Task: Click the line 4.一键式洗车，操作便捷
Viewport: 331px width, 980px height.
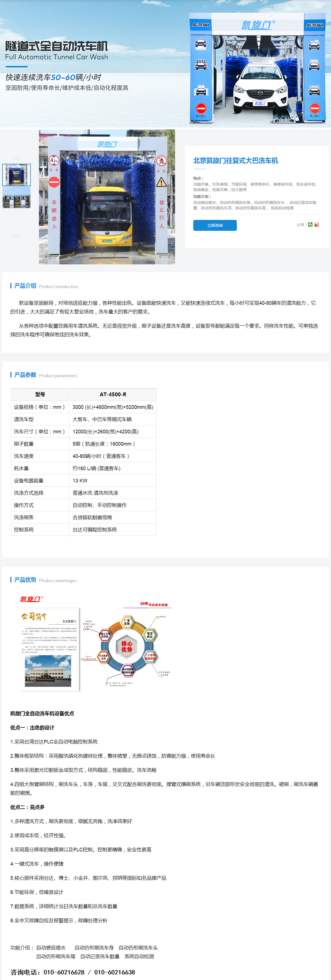Action: pyautogui.click(x=37, y=864)
